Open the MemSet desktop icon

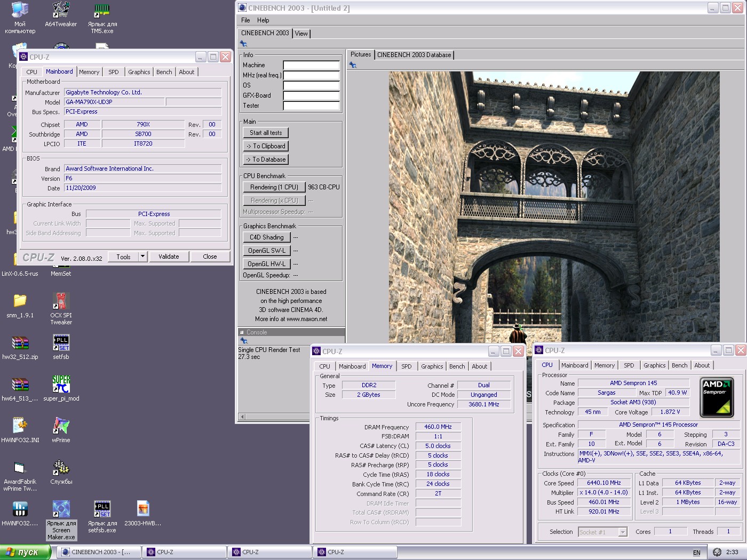point(61,274)
